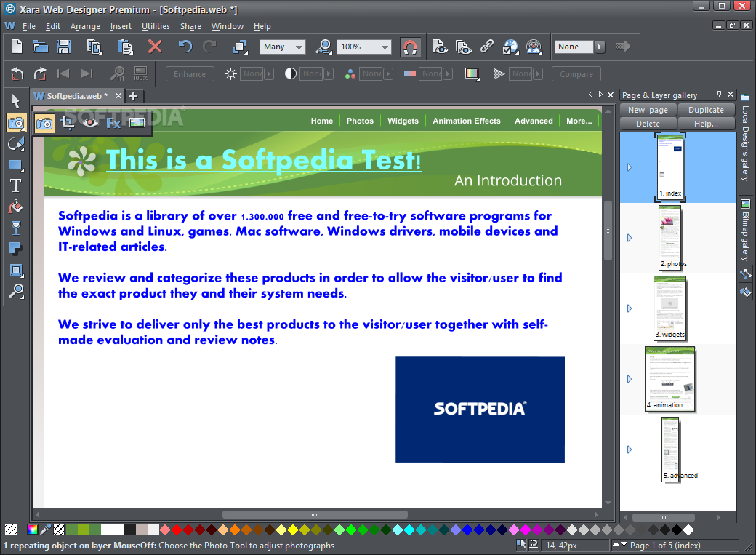The height and width of the screenshot is (555, 756).
Task: Save the document with the floppy icon
Action: 64,47
